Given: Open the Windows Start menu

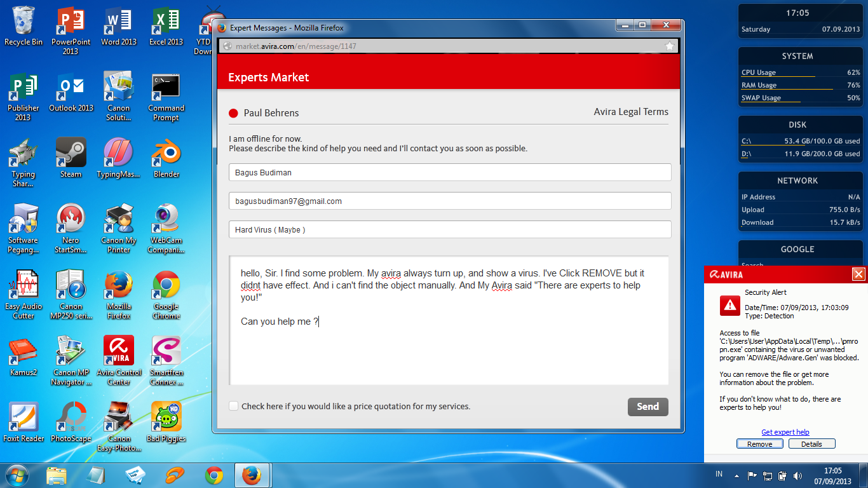Looking at the screenshot, I should click(17, 475).
